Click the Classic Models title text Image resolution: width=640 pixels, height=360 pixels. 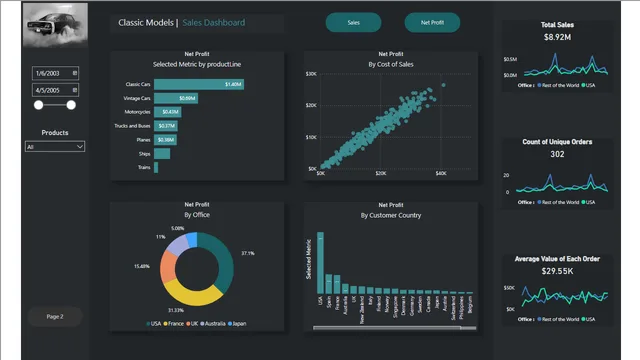[146, 23]
